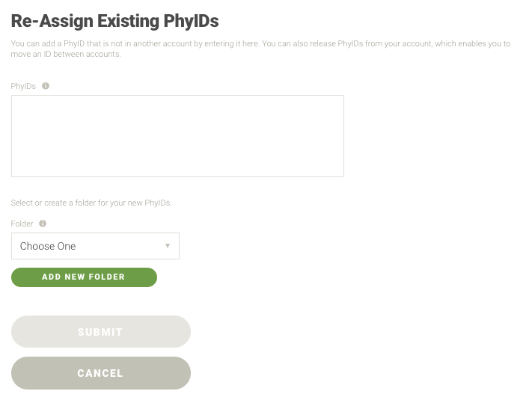Click the bottom-right corner inside the PhyIDs box
This screenshot has height=397, width=532.
tap(339, 172)
